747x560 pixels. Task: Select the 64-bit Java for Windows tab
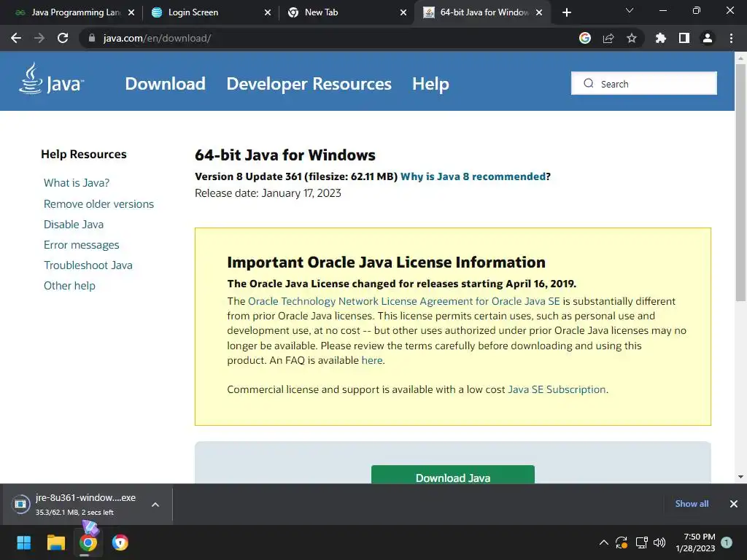481,12
